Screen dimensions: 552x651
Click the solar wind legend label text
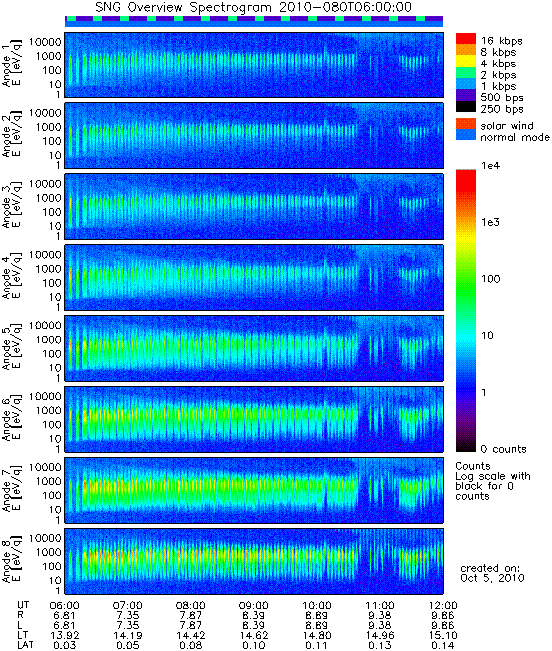[507, 126]
